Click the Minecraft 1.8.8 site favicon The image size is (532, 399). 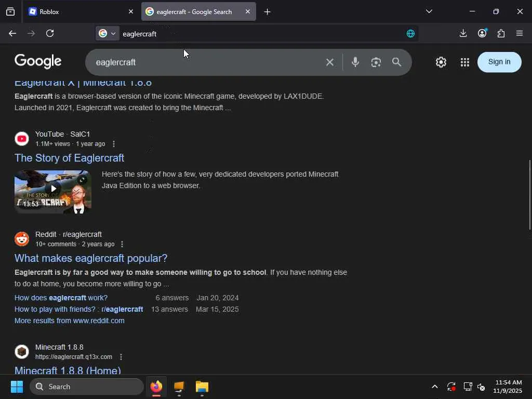(x=22, y=352)
